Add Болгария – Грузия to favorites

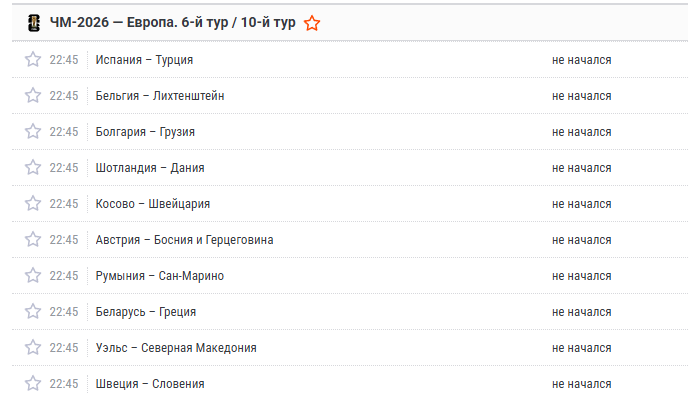pyautogui.click(x=33, y=131)
